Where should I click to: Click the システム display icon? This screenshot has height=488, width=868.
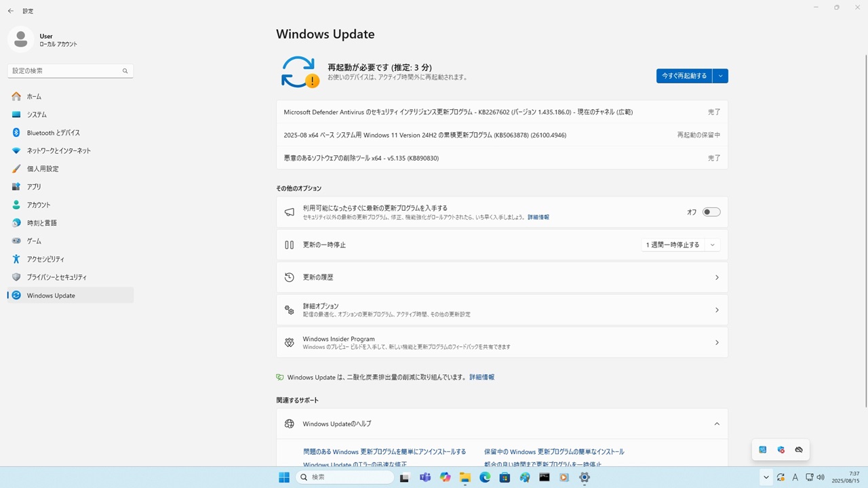16,115
